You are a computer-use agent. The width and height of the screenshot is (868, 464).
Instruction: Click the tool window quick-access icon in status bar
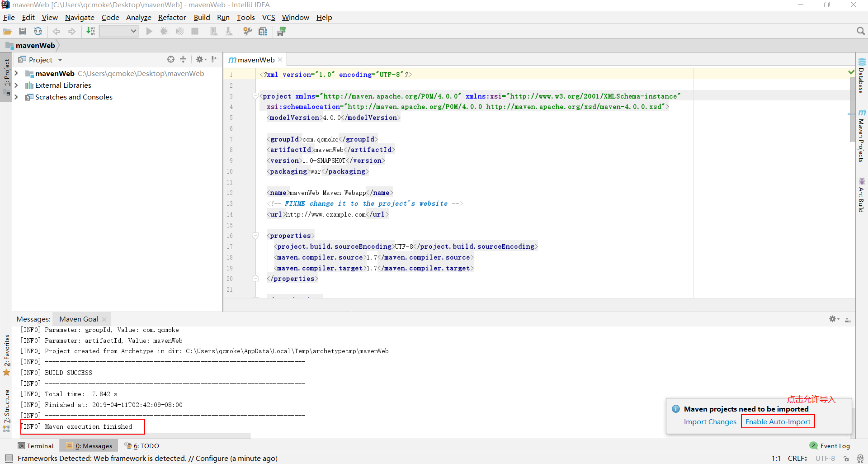(x=9, y=458)
